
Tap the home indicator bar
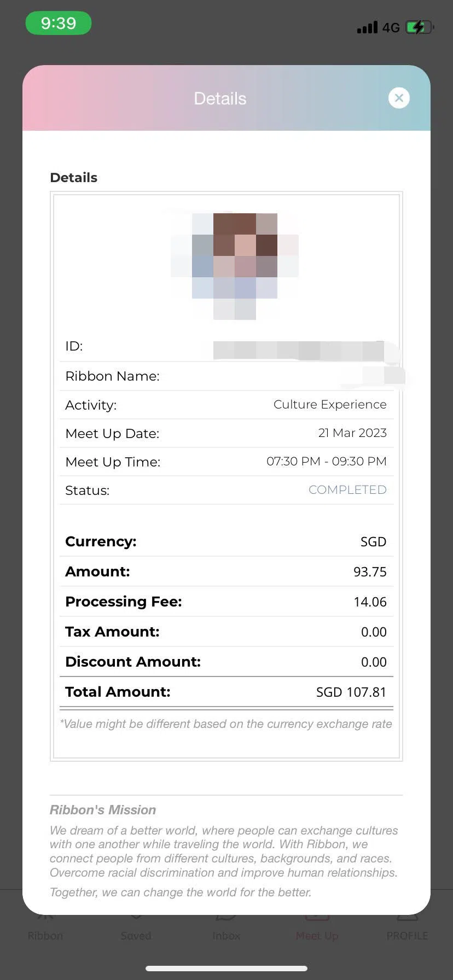(x=226, y=969)
